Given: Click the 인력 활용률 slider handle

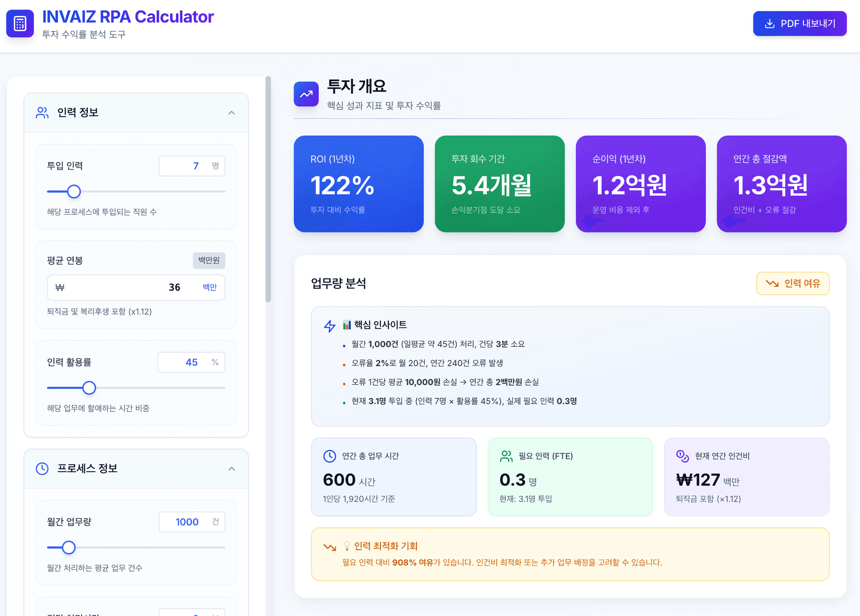Looking at the screenshot, I should click(89, 388).
